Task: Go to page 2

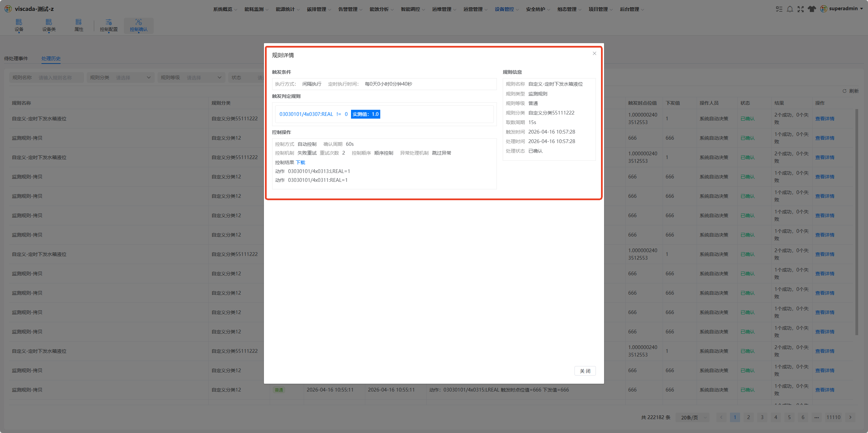Action: point(748,417)
